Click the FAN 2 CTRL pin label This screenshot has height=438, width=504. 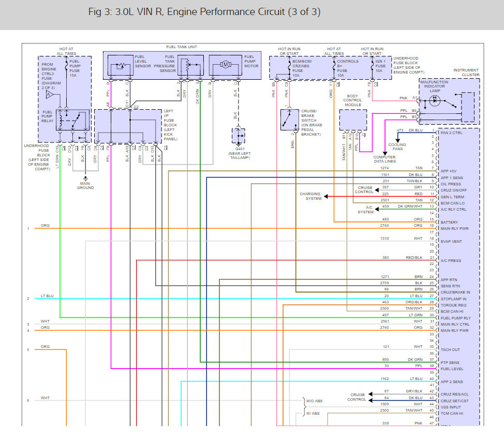click(x=452, y=133)
